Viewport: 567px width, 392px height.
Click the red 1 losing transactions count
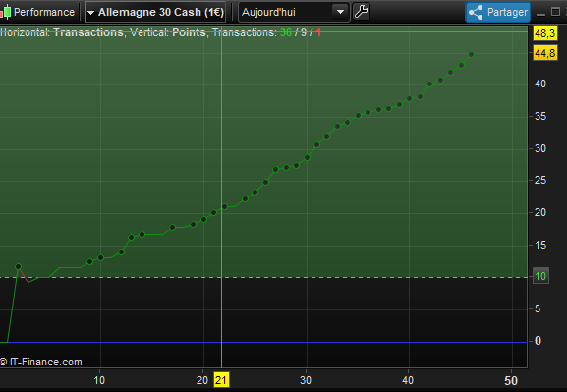coord(318,32)
